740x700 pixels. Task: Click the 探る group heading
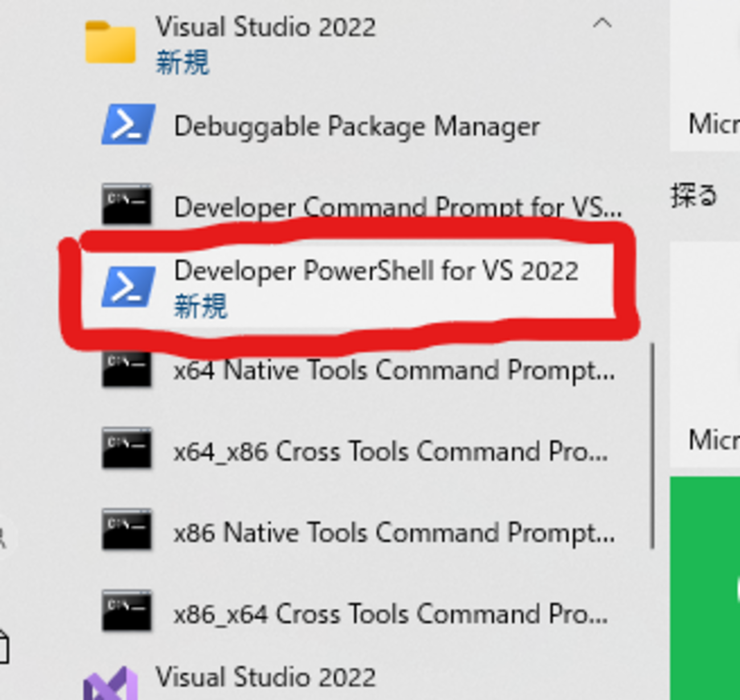(694, 196)
